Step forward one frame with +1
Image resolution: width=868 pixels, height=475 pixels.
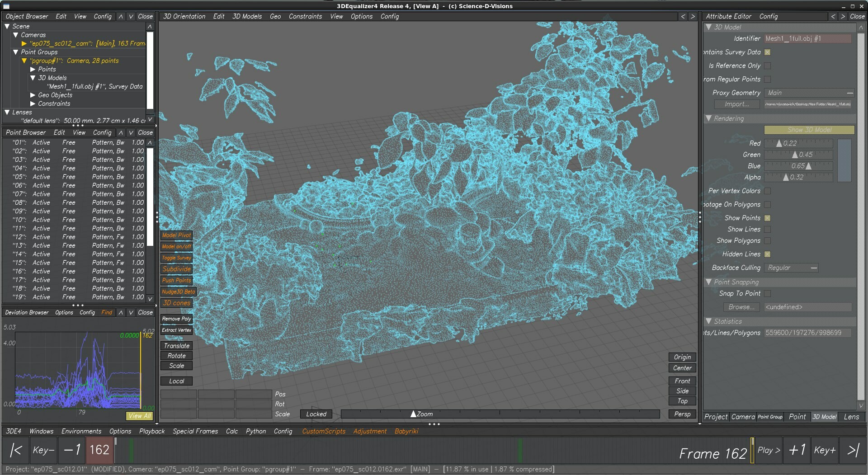[x=797, y=450]
